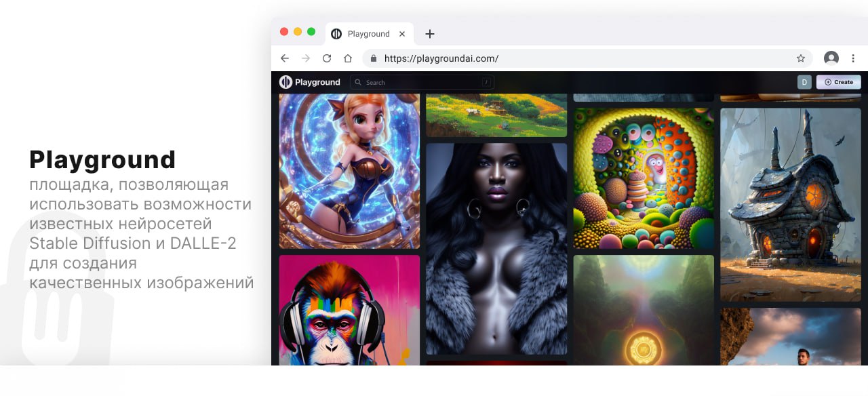Open the colorful candy creature image
Screen dimensions: 868x396
[644, 178]
